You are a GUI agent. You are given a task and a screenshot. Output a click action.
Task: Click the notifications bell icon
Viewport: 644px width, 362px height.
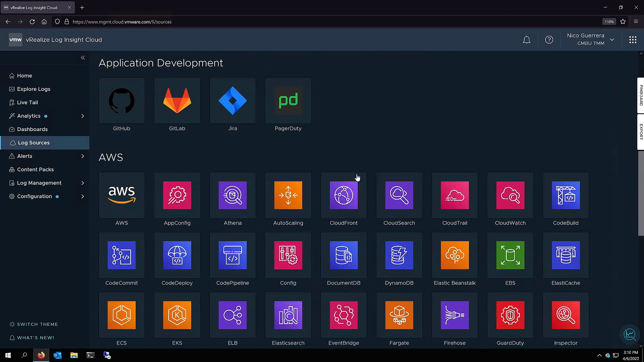526,40
